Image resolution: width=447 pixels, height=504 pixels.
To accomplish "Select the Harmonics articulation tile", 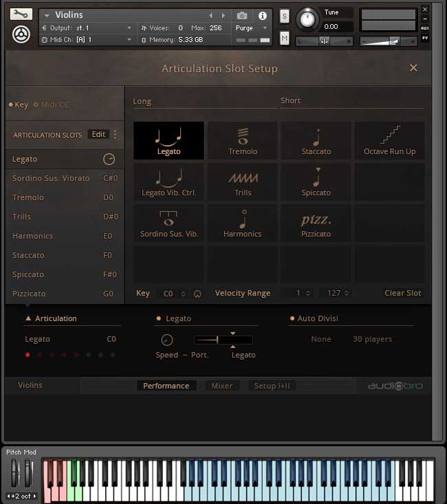I will point(243,223).
